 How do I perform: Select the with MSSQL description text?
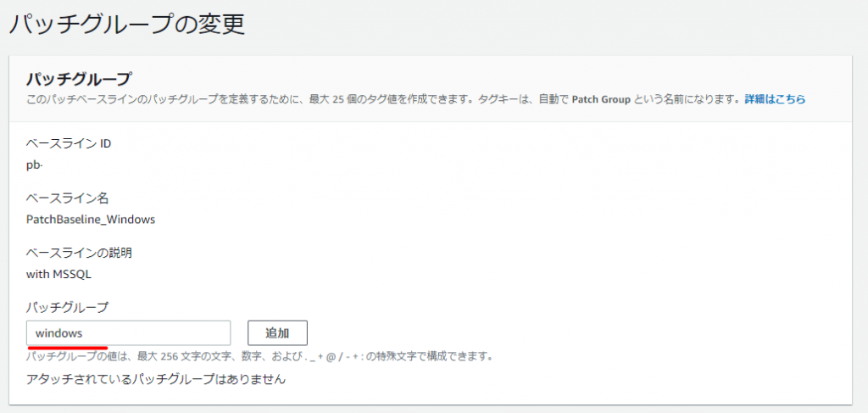pos(58,273)
